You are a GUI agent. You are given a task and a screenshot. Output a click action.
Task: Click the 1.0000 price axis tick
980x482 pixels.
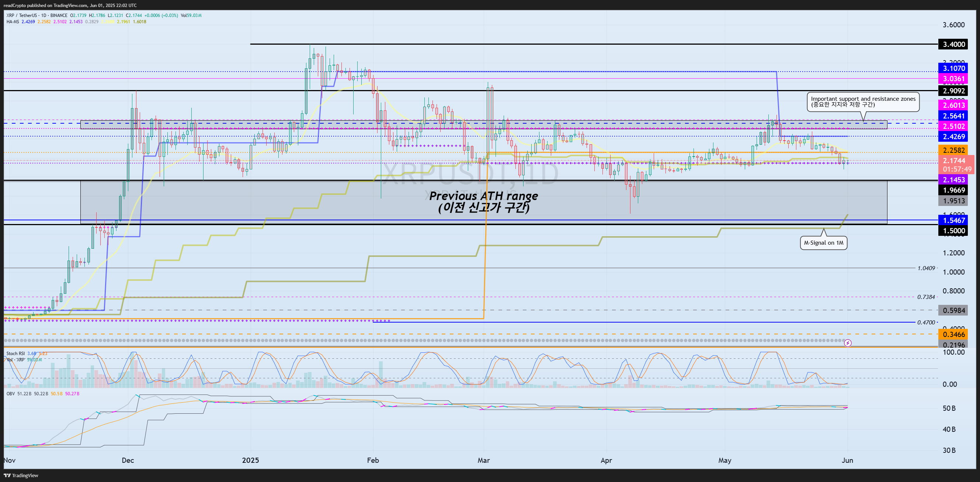(x=954, y=272)
